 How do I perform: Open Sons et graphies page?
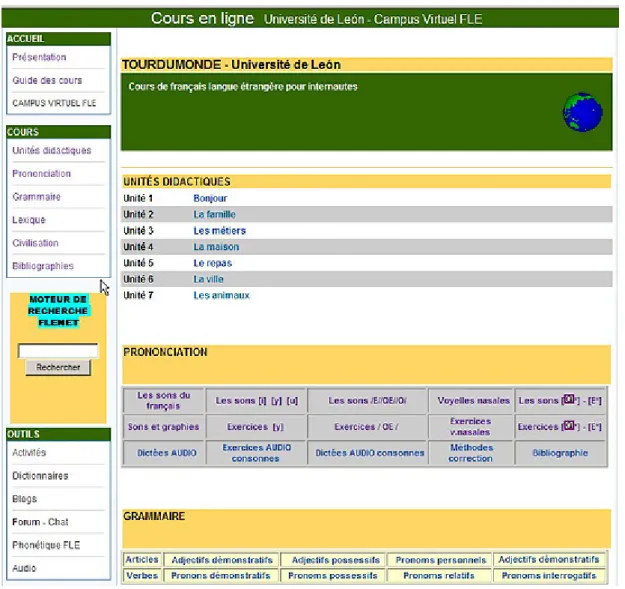point(163,427)
